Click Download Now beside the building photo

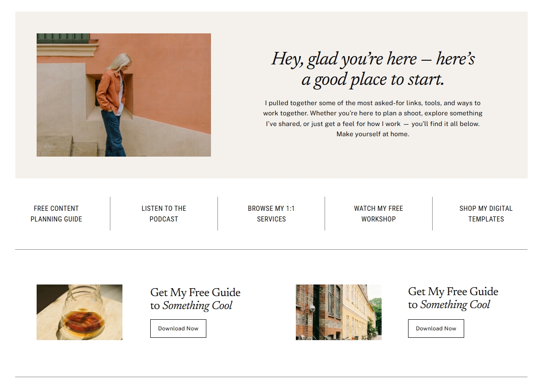435,329
